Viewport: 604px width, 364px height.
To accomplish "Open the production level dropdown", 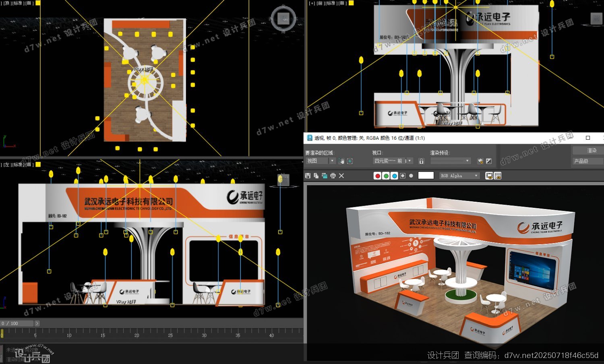I will point(588,161).
